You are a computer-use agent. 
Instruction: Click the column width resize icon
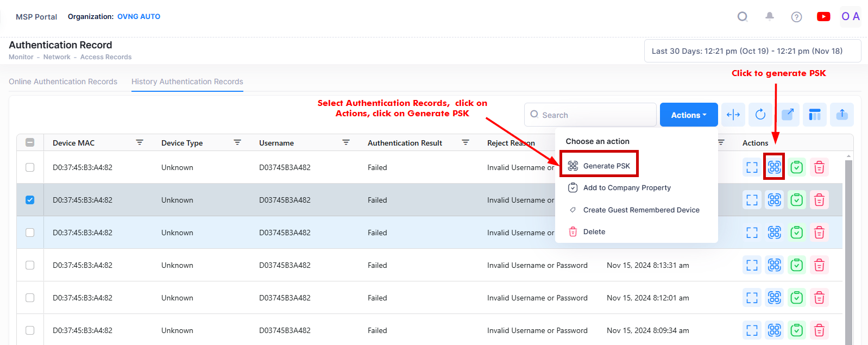click(733, 115)
